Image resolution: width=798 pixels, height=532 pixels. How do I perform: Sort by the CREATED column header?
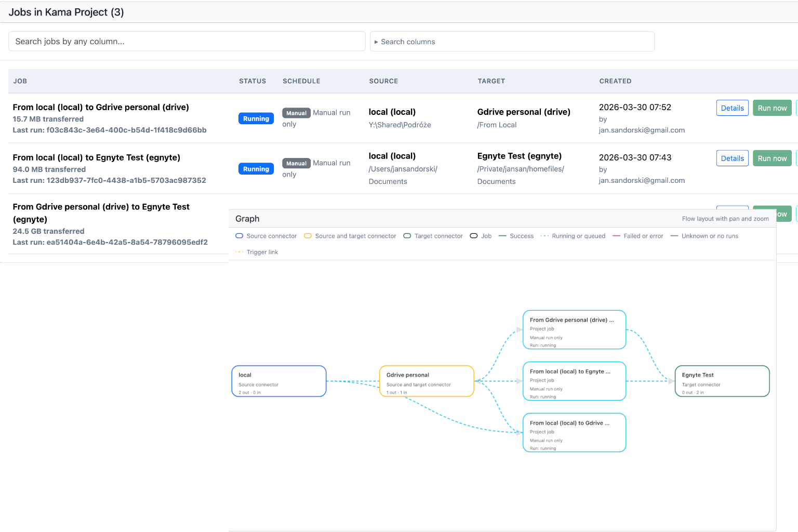coord(615,81)
